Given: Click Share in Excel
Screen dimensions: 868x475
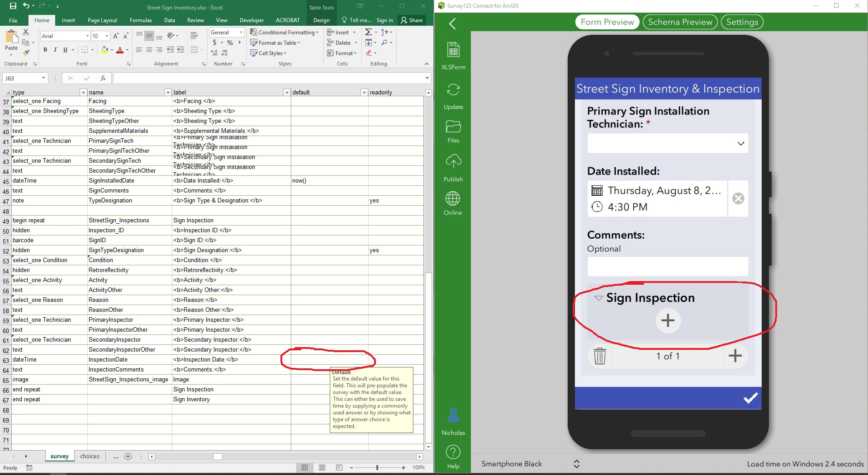Looking at the screenshot, I should point(412,20).
